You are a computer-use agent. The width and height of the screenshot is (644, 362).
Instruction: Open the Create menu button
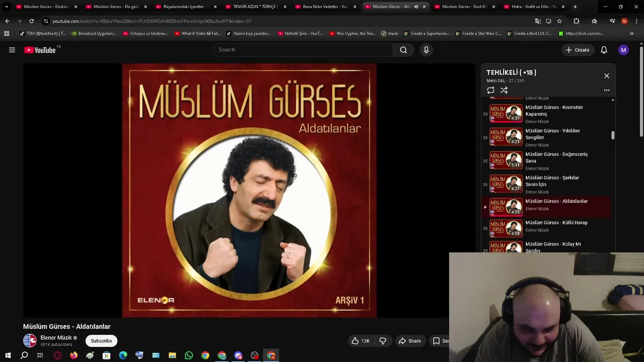pyautogui.click(x=578, y=50)
